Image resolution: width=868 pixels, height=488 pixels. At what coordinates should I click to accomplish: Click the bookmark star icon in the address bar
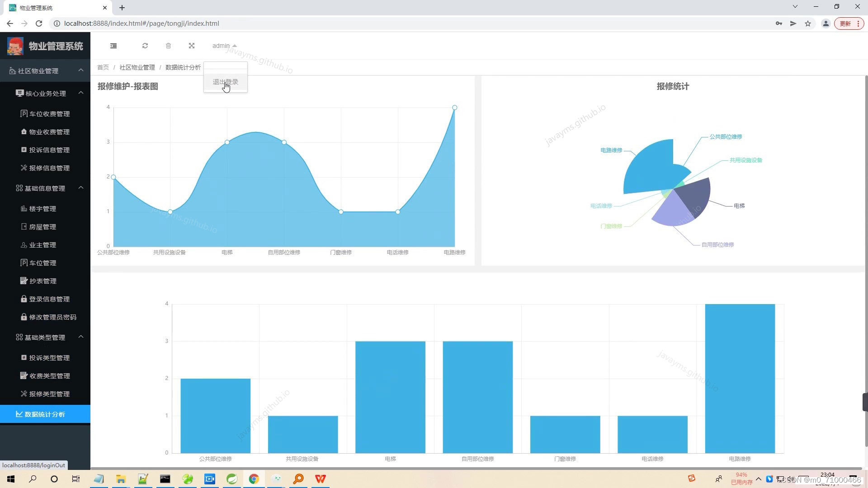pyautogui.click(x=808, y=23)
